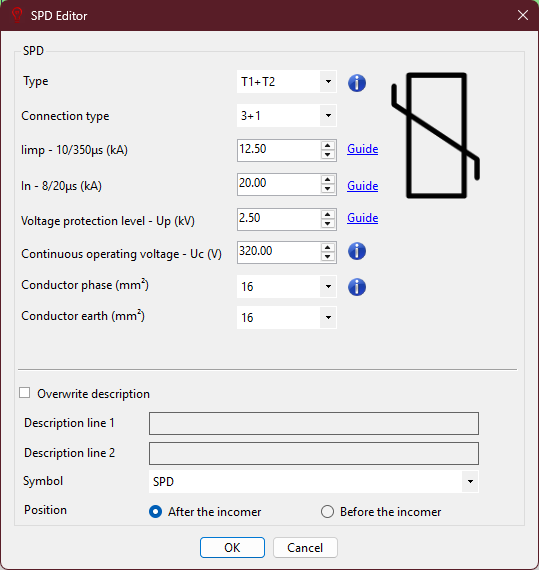Open the Type dropdown showing T1+T2
This screenshot has width=539, height=570.
(x=286, y=81)
